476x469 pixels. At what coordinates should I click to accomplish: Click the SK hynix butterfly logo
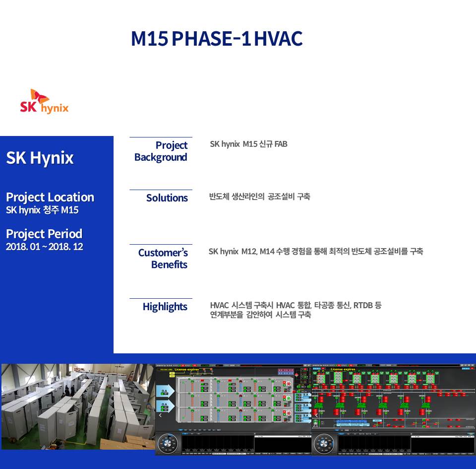44,101
